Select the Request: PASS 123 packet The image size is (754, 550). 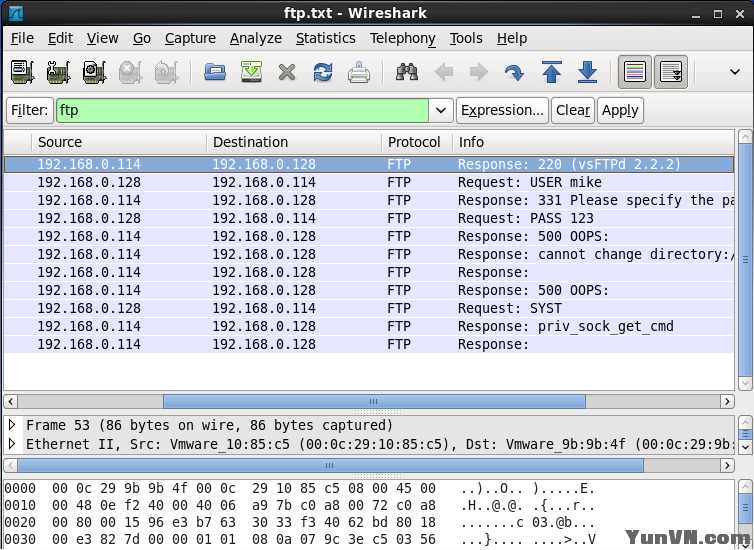[x=369, y=218]
